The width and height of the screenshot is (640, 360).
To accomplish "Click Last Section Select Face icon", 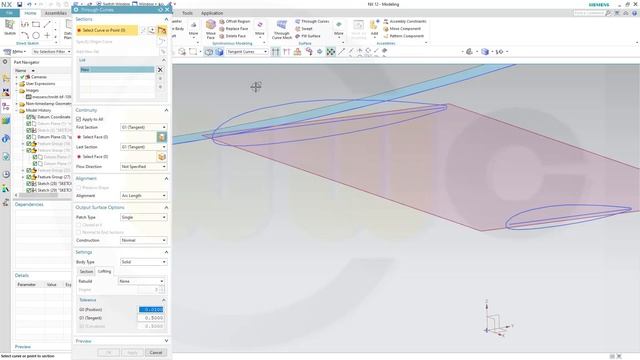I will click(x=162, y=156).
